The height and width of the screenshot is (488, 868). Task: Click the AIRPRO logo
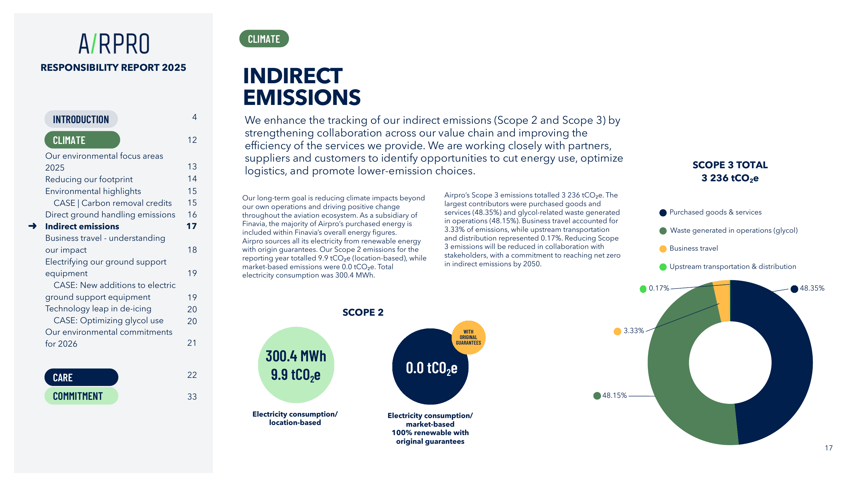point(113,44)
